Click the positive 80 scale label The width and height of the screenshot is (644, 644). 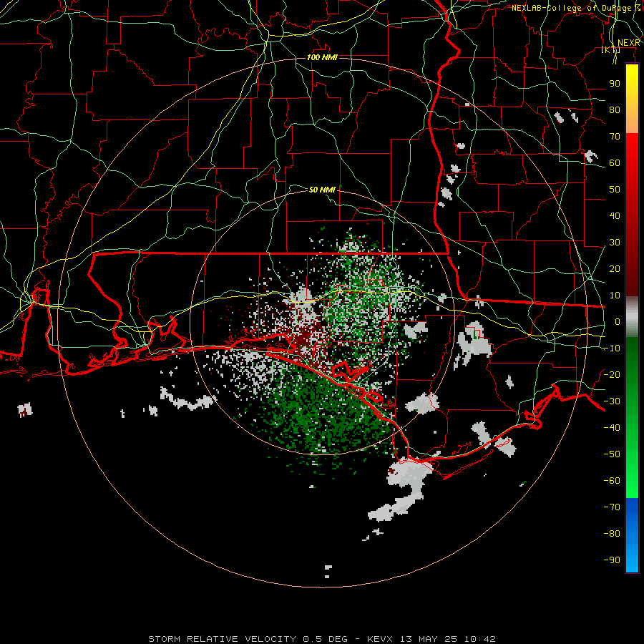tap(615, 110)
